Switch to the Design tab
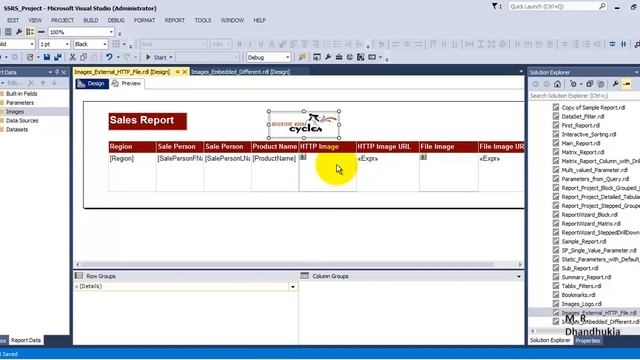The image size is (640, 360). 92,84
